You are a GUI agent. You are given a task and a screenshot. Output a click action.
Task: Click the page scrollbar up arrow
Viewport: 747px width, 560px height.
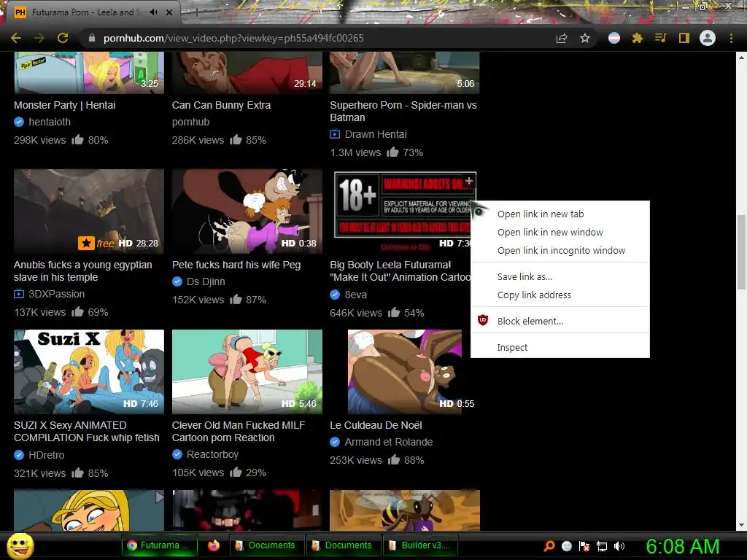coord(741,57)
